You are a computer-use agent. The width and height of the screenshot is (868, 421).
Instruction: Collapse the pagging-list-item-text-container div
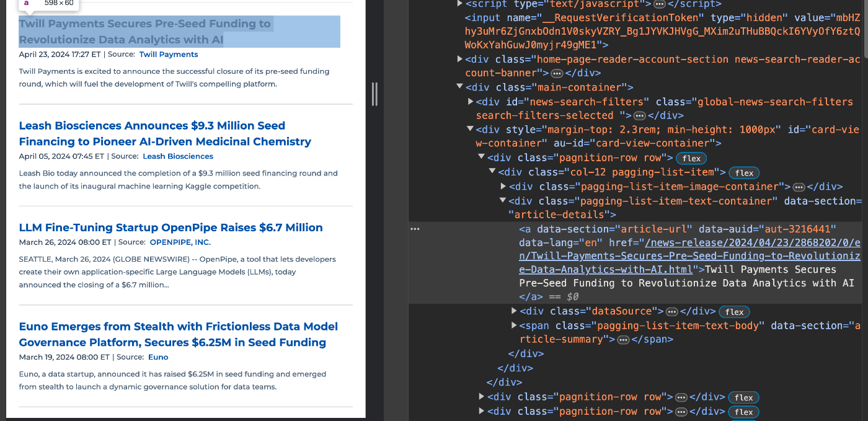(503, 201)
